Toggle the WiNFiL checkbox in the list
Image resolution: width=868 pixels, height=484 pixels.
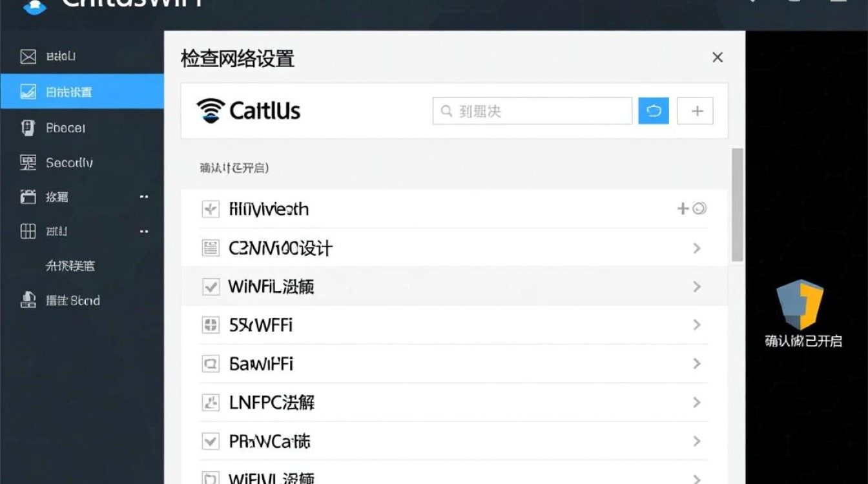point(210,286)
